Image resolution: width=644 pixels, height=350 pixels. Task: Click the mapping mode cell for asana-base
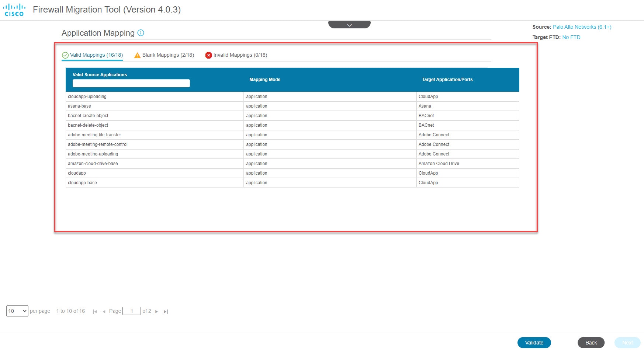[330, 106]
